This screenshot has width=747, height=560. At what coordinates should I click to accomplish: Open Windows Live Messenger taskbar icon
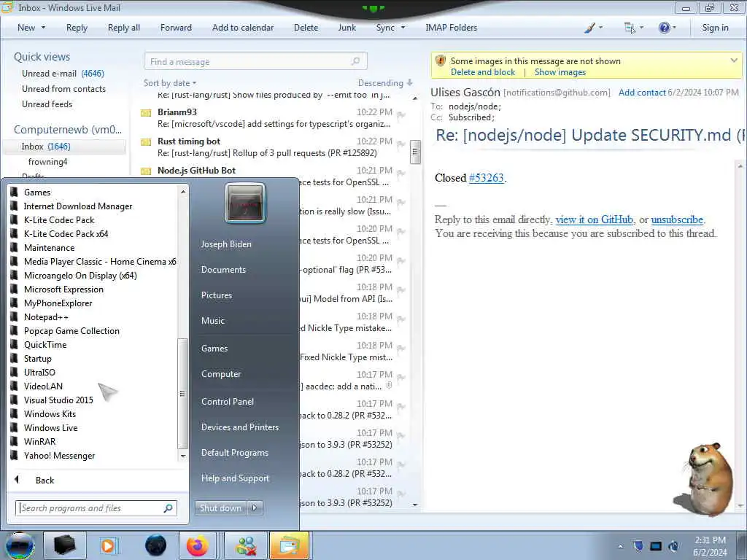coord(246,545)
